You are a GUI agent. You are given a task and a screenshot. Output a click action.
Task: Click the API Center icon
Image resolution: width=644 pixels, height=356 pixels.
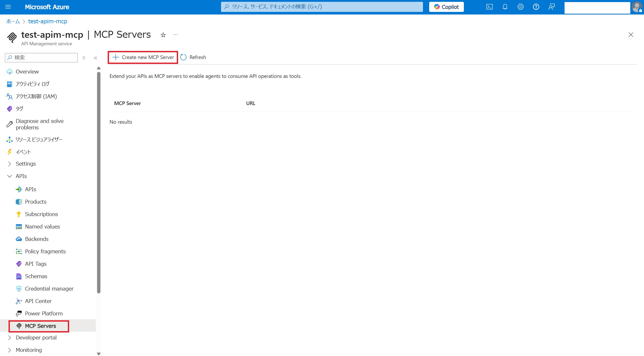(19, 301)
